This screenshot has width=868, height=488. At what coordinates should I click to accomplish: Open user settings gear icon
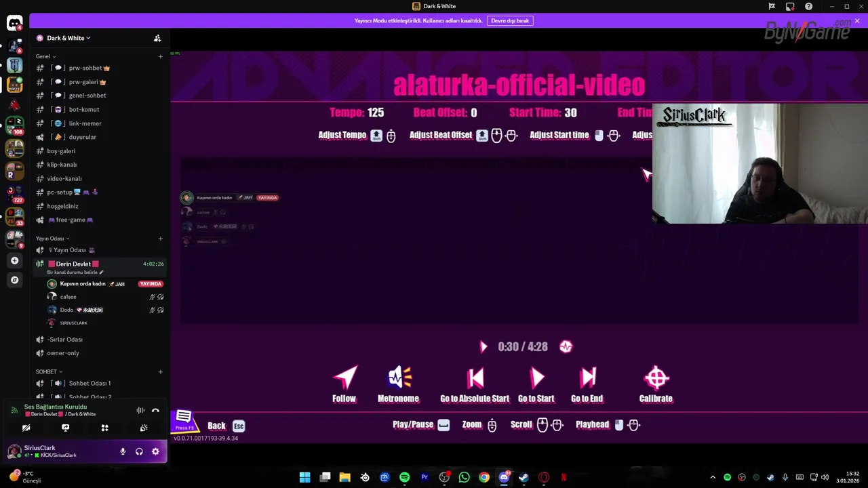(x=155, y=451)
